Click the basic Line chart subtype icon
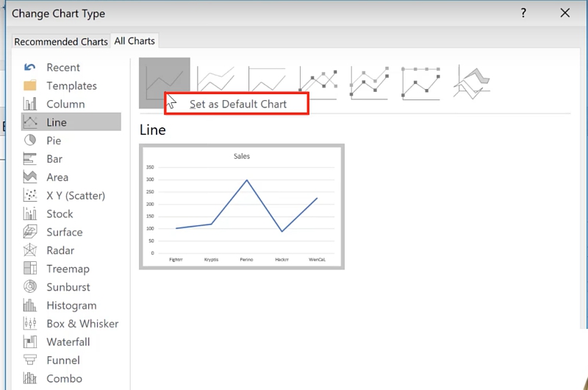This screenshot has height=390, width=588. 164,77
